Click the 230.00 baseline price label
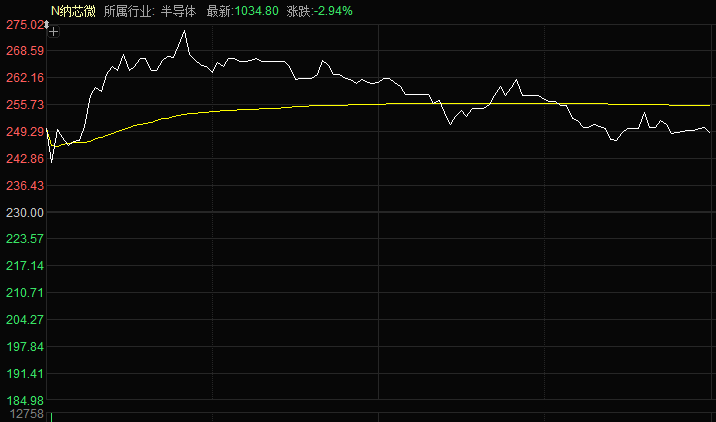 22,212
